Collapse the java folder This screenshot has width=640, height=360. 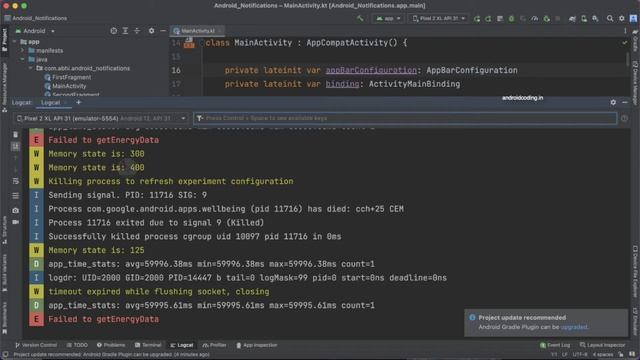pyautogui.click(x=22, y=60)
